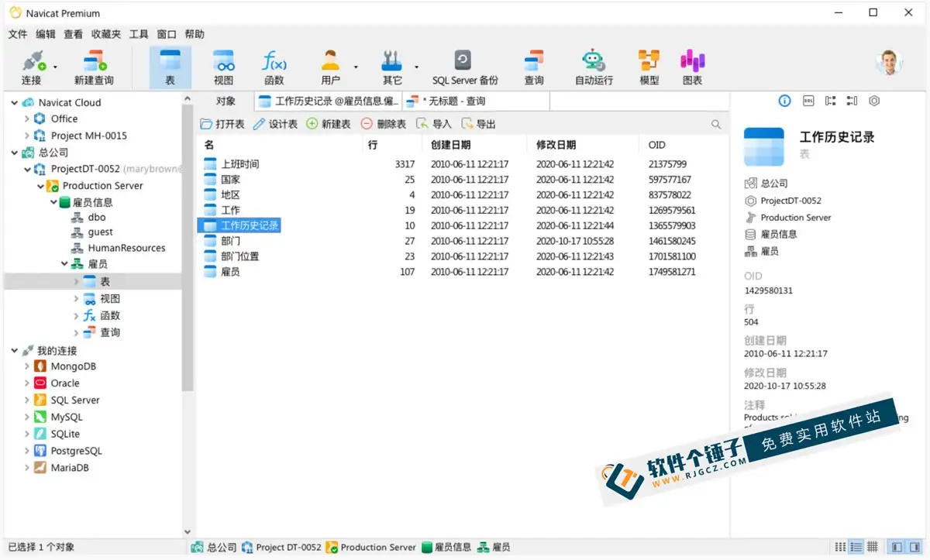
Task: Click the 导出 button
Action: 478,124
